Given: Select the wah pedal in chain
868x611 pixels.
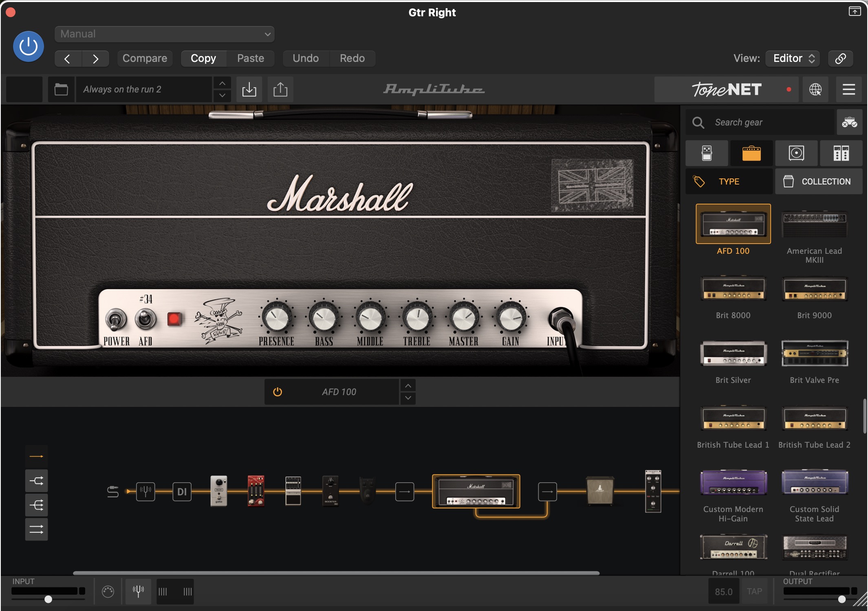Looking at the screenshot, I should pos(368,491).
